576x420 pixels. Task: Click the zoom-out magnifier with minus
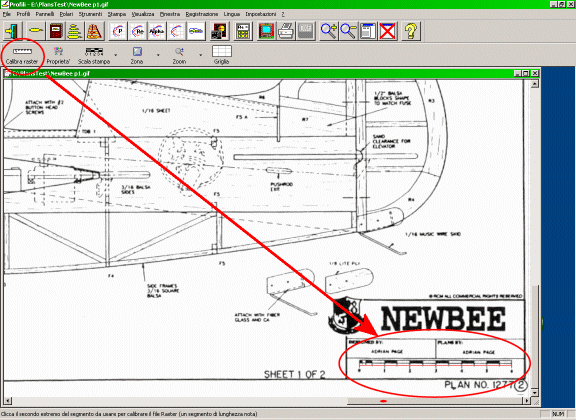(348, 31)
